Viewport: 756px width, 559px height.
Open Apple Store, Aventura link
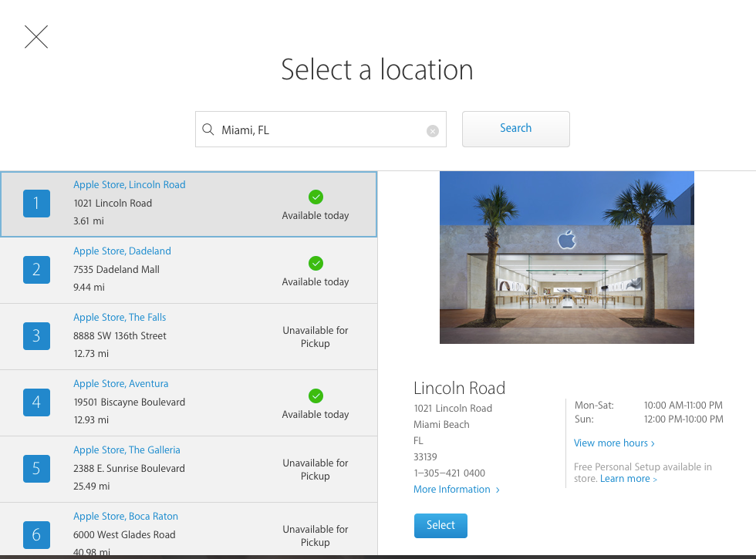pos(120,384)
